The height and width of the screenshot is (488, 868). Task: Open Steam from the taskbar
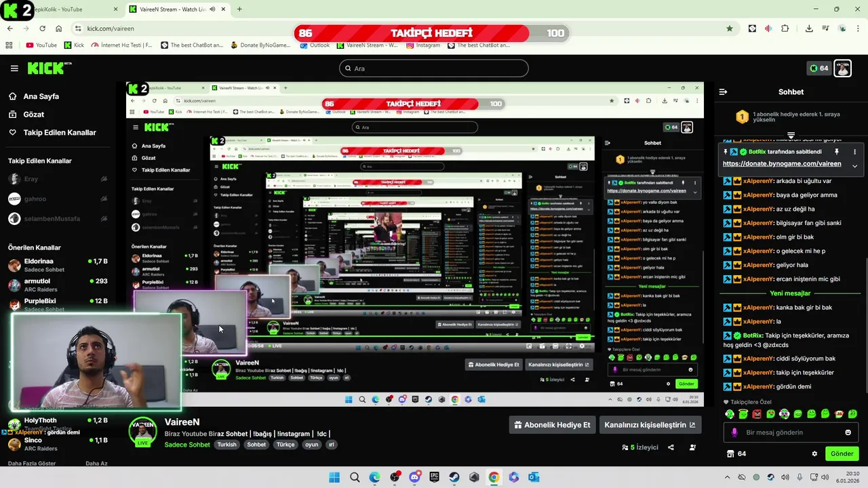[454, 477]
